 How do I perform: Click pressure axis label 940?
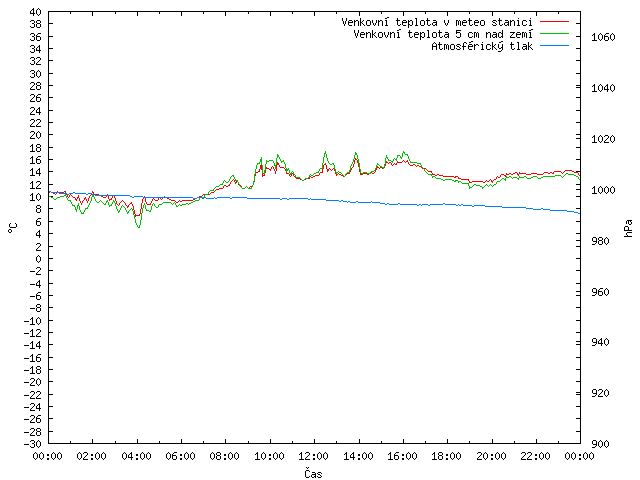[x=600, y=342]
